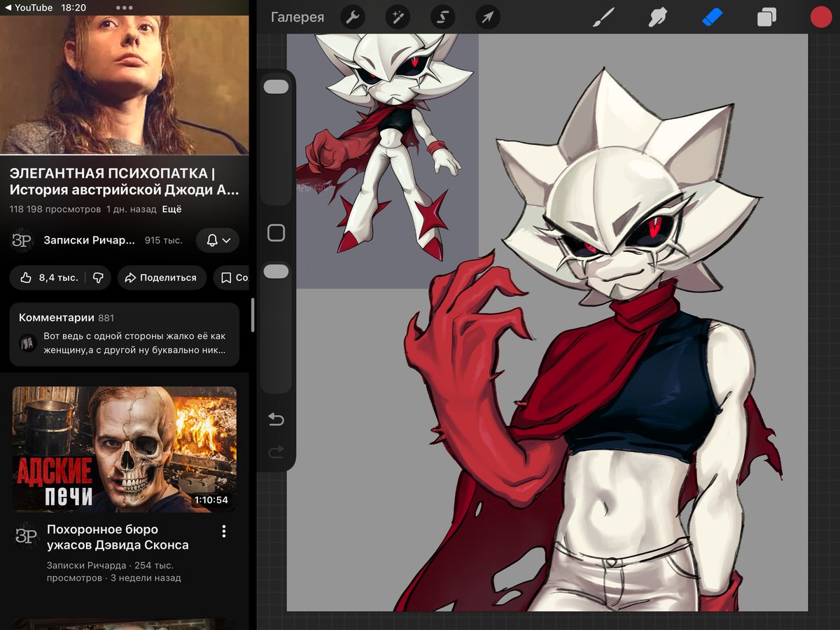Tap the playing YouTube video player

(125, 85)
